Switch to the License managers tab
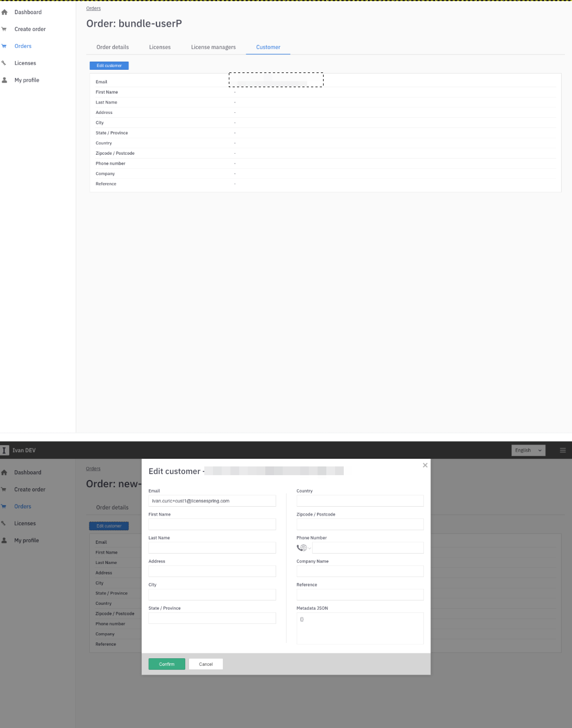Image resolution: width=572 pixels, height=728 pixels. [213, 47]
